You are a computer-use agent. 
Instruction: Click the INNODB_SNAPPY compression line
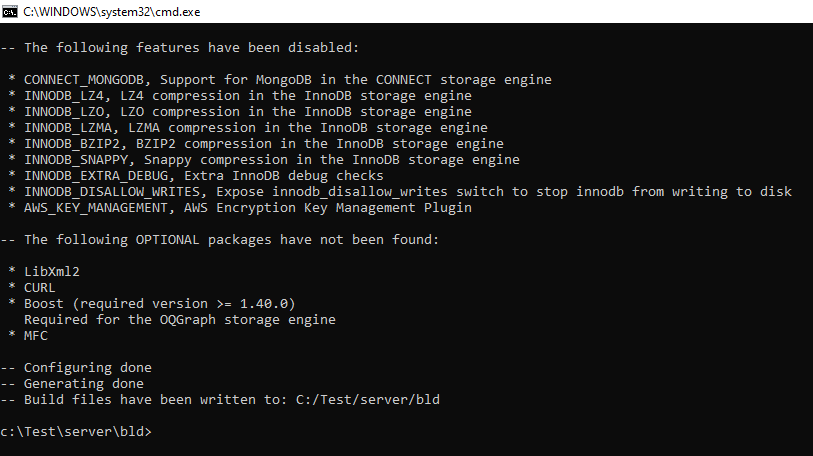point(272,160)
